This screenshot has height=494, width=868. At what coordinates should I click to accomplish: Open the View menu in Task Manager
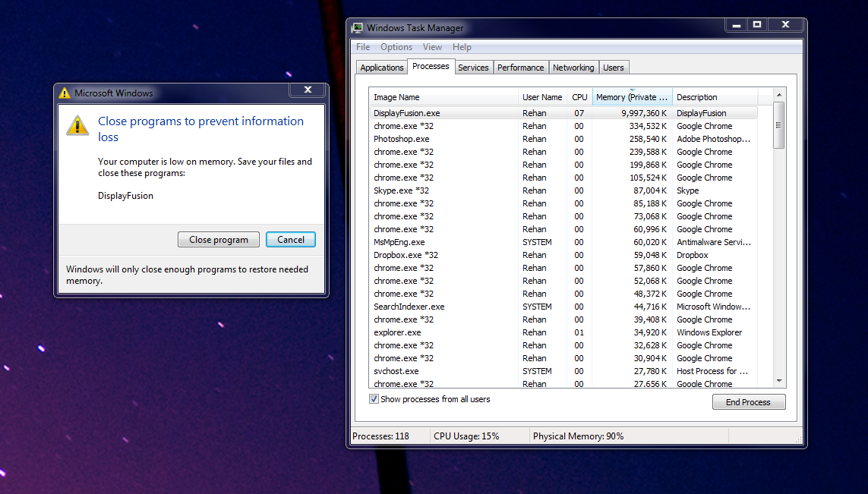coord(432,47)
